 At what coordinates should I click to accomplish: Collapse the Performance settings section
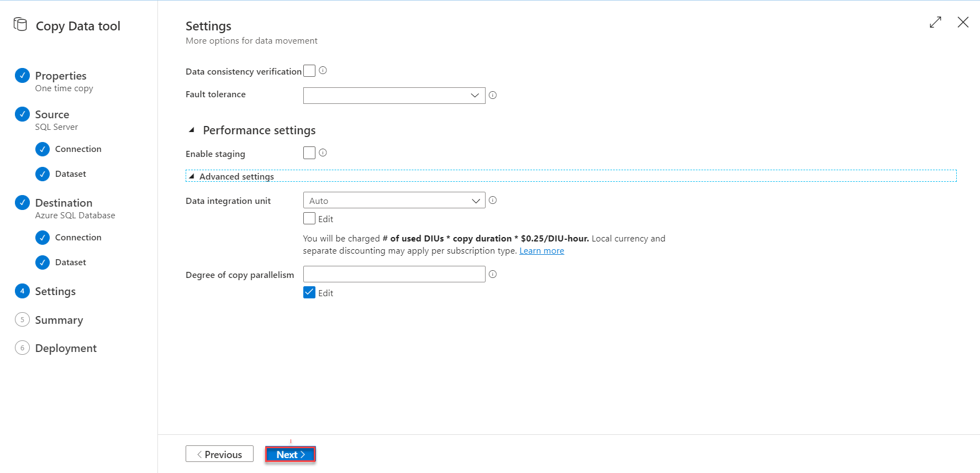(x=192, y=130)
